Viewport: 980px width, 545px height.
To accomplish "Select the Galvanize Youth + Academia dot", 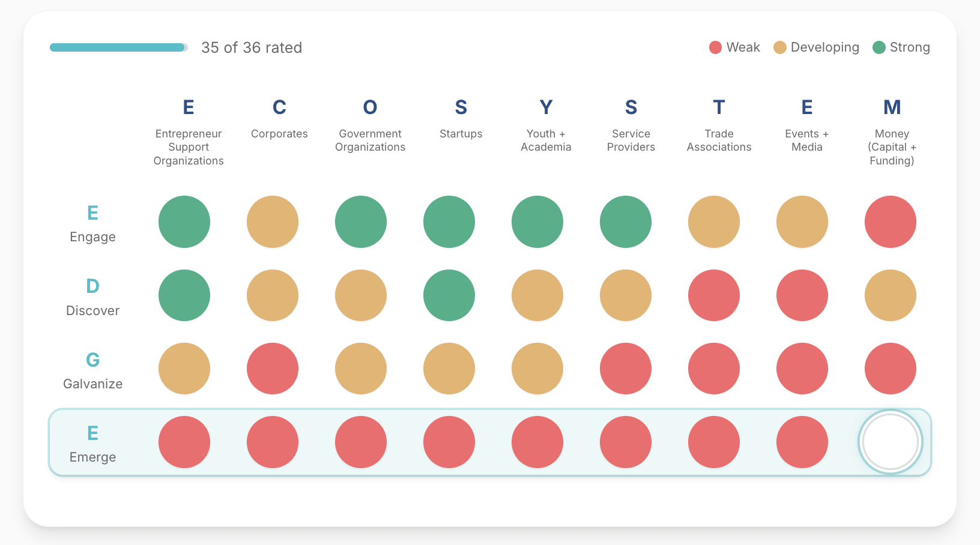I will pos(537,369).
